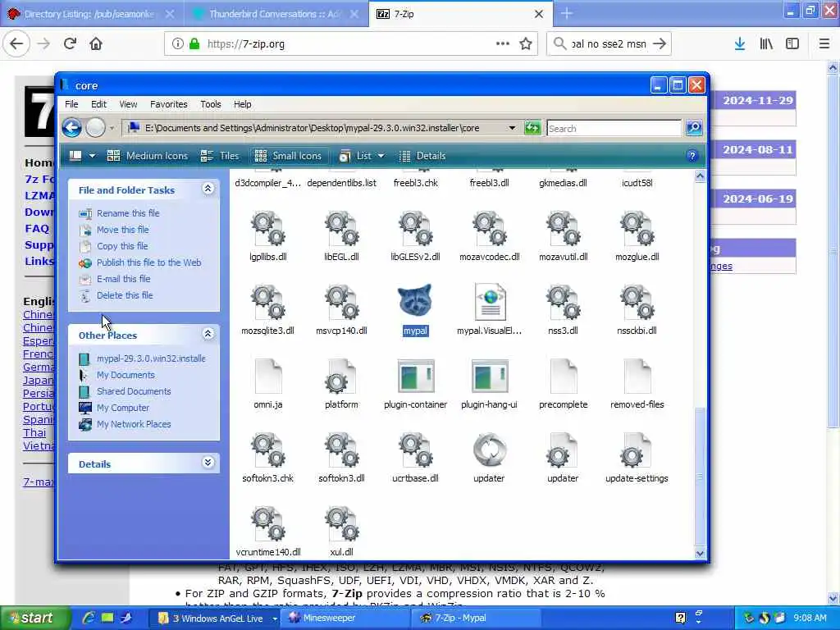Open Firefox downloads arrow icon
Screen dimensions: 840x630
pyautogui.click(x=739, y=43)
